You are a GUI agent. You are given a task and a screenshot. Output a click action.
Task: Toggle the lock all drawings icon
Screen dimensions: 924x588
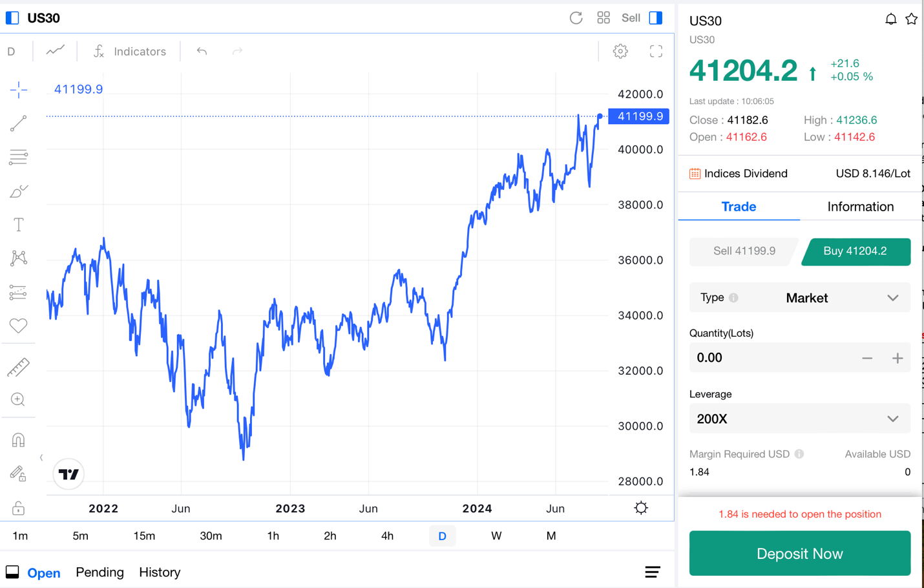coord(18,509)
